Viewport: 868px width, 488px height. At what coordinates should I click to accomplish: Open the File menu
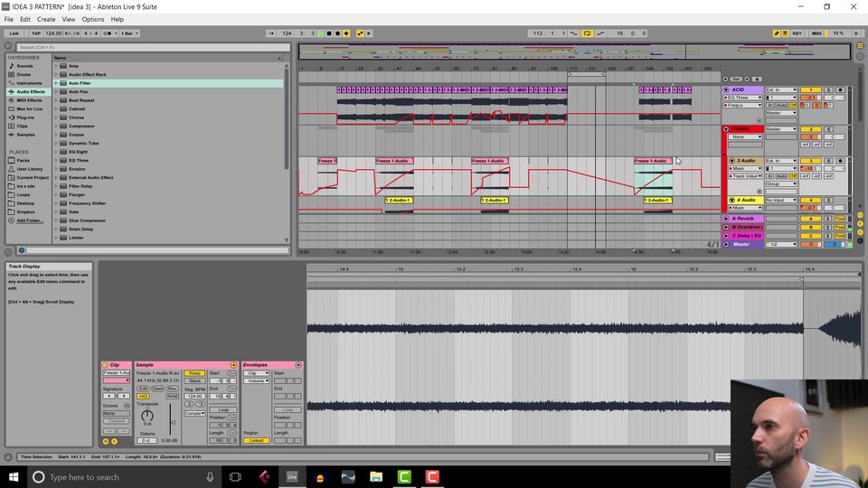point(9,19)
